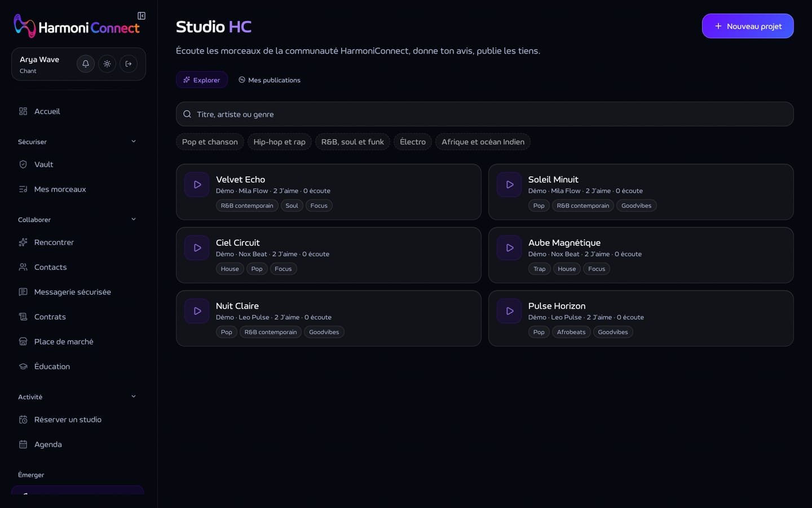Viewport: 812px width, 508px height.
Task: Filter by Afrique et océan Indien
Action: pyautogui.click(x=483, y=142)
